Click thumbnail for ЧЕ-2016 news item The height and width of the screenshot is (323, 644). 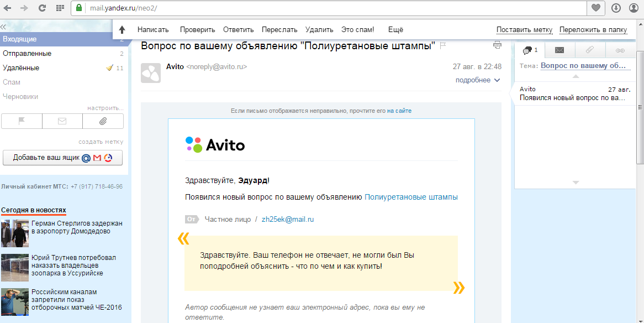point(15,301)
